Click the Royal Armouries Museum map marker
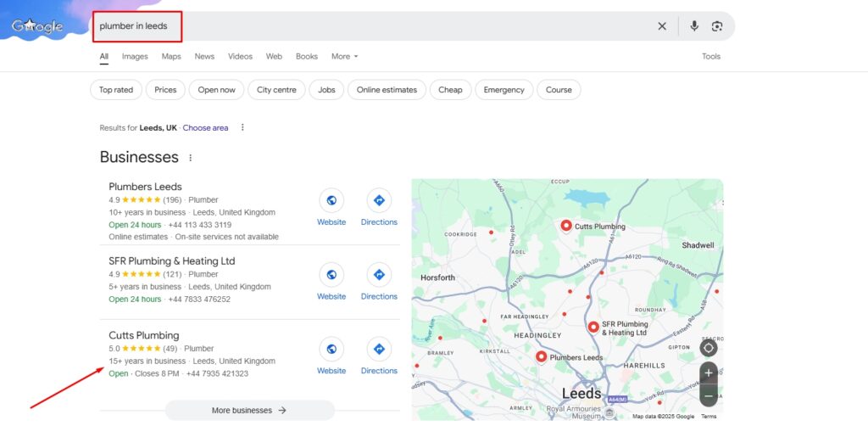 pyautogui.click(x=609, y=412)
